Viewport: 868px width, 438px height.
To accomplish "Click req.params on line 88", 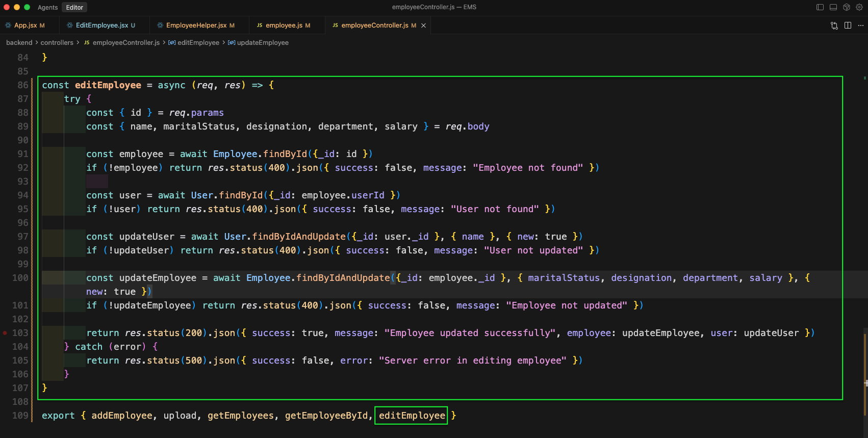I will point(196,113).
